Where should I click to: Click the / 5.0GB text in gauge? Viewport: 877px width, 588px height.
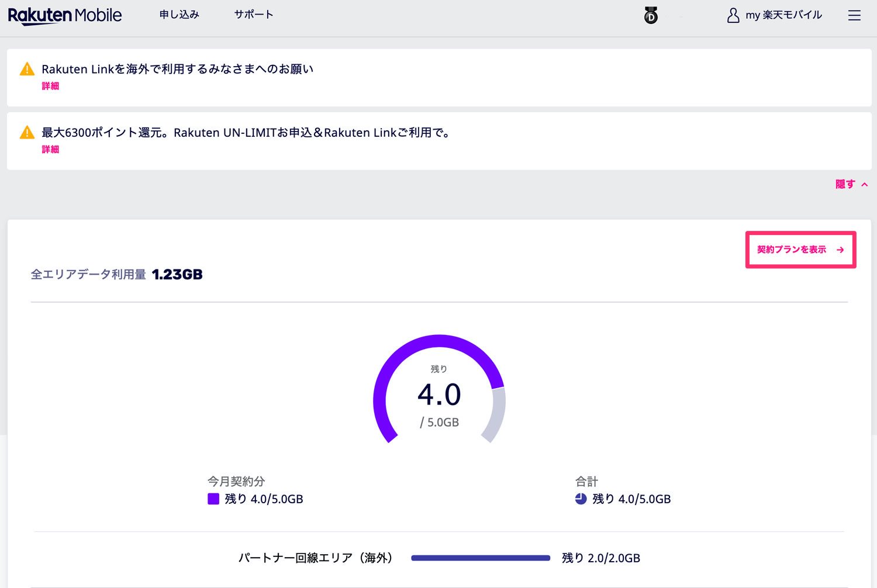coord(439,422)
